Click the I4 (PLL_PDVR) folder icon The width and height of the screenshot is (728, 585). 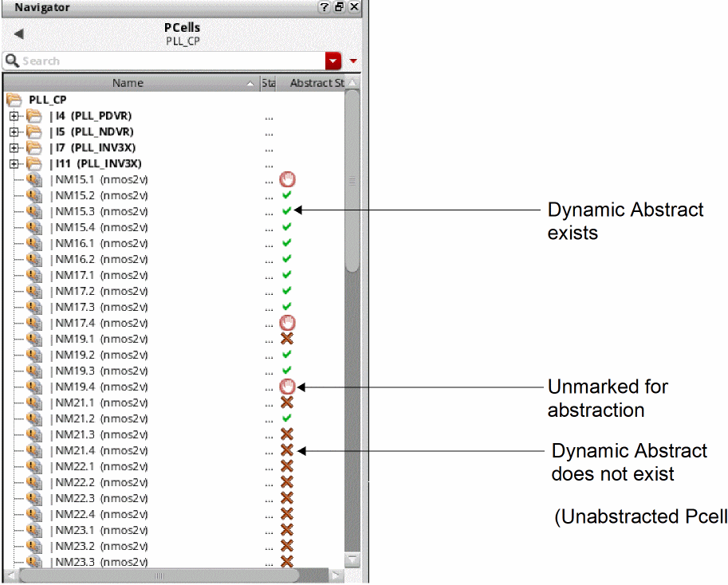(34, 116)
